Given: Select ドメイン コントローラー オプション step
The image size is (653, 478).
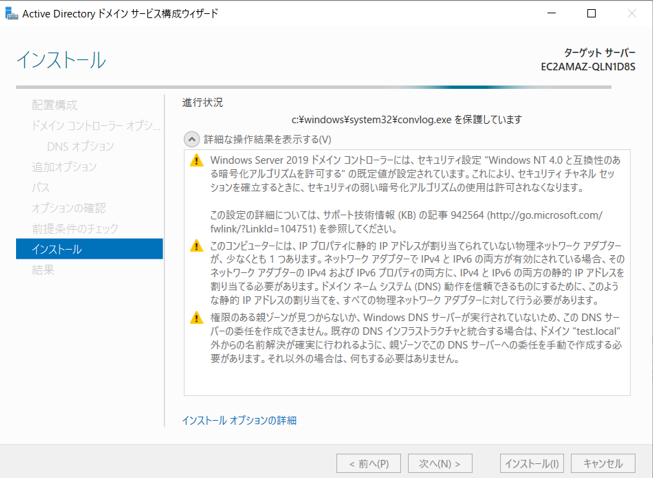Looking at the screenshot, I should [96, 125].
